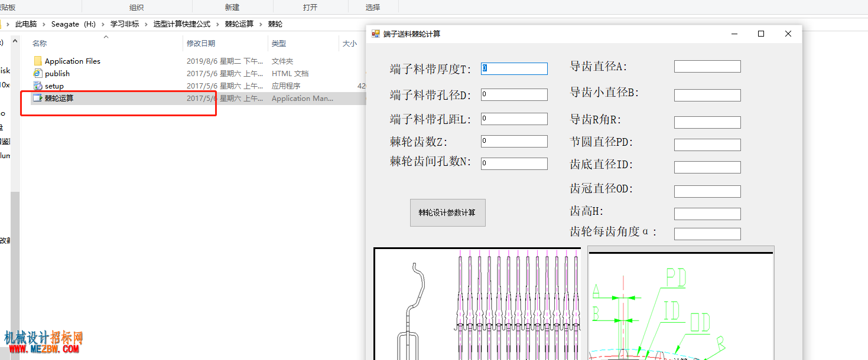Click the 棘轮齿数Z input field

[514, 141]
